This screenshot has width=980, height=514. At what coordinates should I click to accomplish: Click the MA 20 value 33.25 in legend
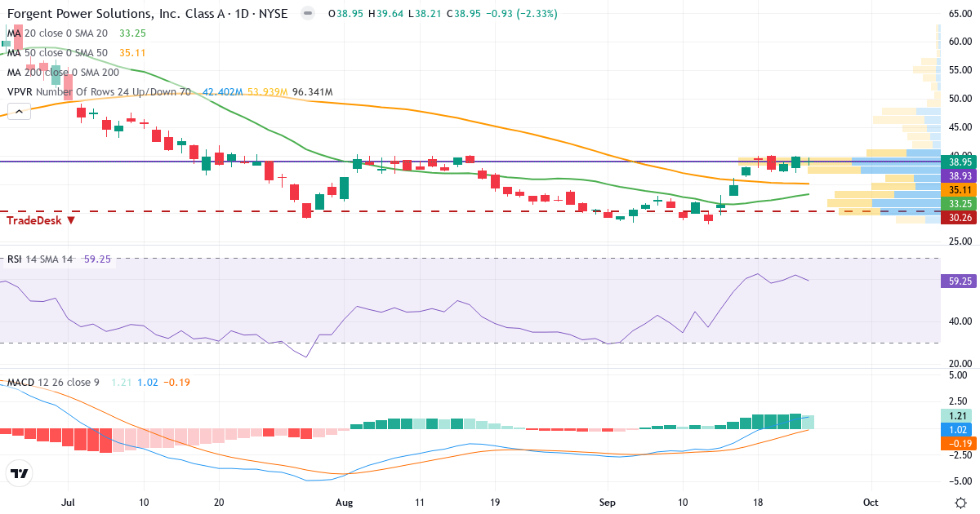132,33
